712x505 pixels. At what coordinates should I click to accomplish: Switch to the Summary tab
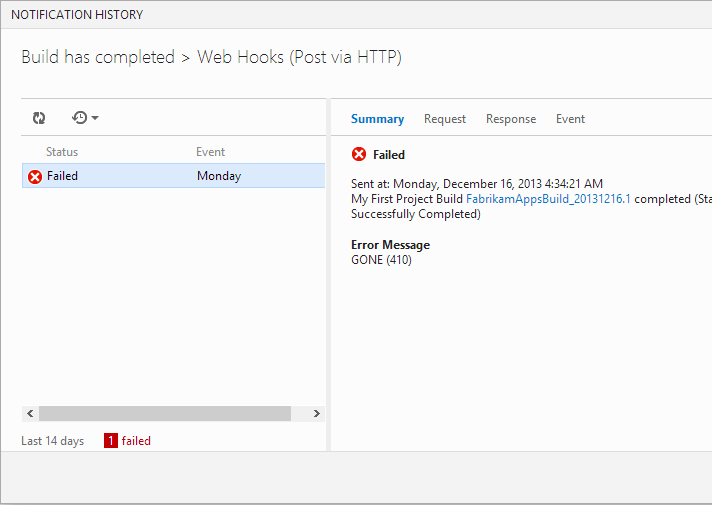[x=377, y=119]
